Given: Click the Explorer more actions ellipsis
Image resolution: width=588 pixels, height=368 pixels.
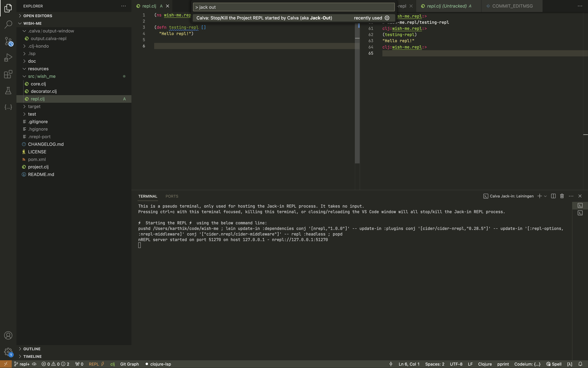Looking at the screenshot, I should (124, 6).
